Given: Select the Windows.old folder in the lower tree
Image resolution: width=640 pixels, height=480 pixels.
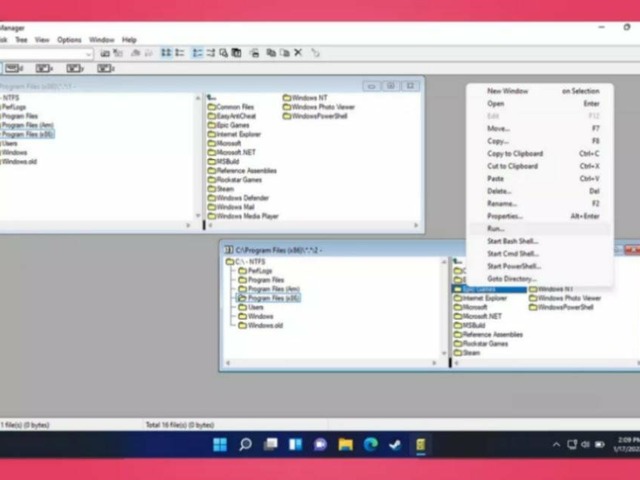Looking at the screenshot, I should pyautogui.click(x=265, y=325).
